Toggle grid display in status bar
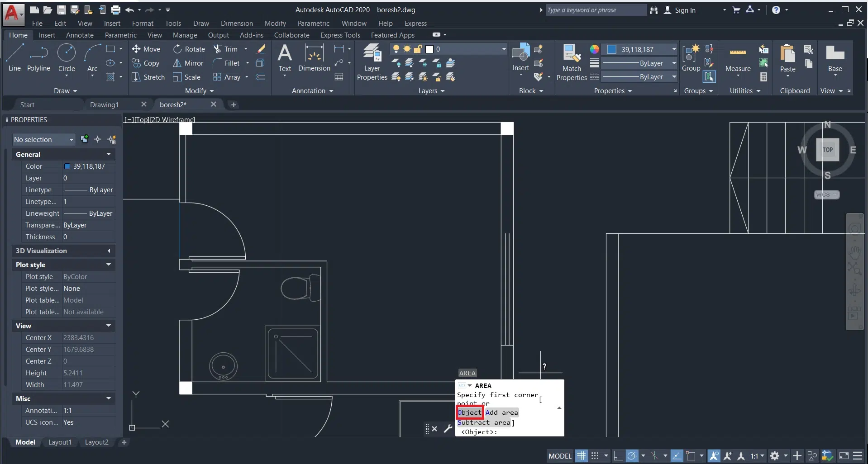Image resolution: width=868 pixels, height=464 pixels. tap(581, 456)
